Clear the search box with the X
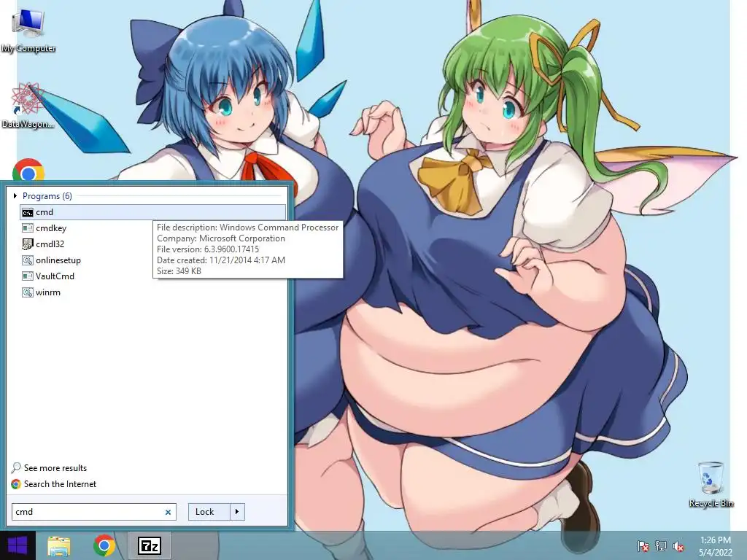Image resolution: width=747 pixels, height=560 pixels. pyautogui.click(x=169, y=513)
